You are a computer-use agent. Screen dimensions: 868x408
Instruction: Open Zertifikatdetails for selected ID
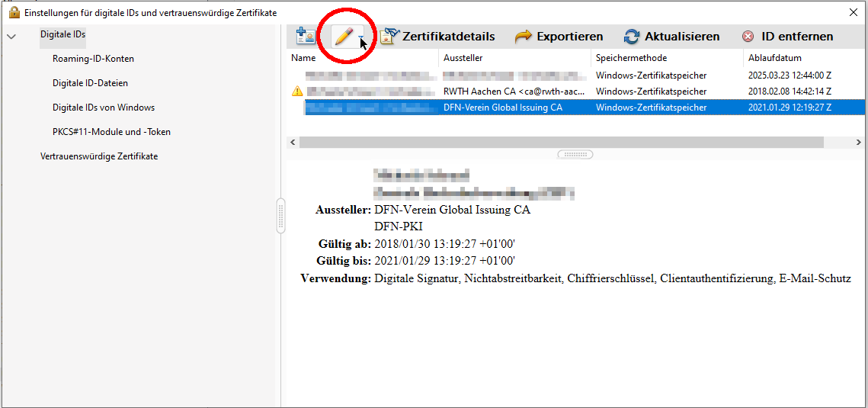(437, 37)
